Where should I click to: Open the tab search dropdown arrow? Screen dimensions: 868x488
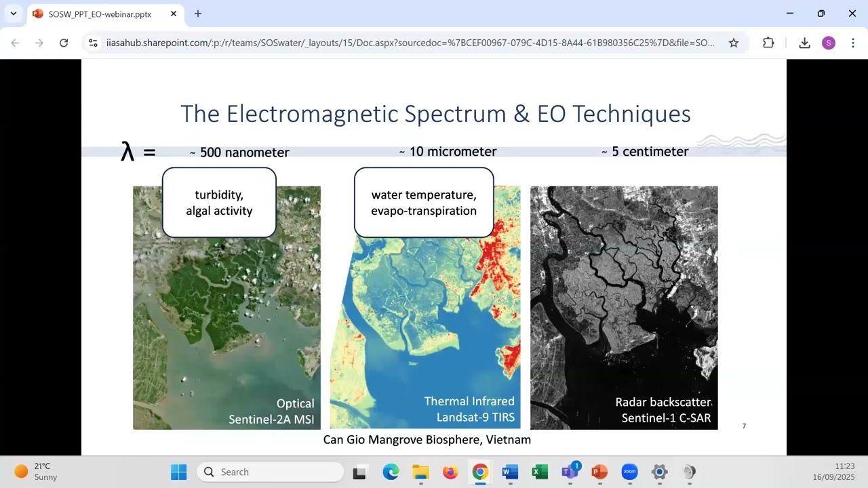14,14
